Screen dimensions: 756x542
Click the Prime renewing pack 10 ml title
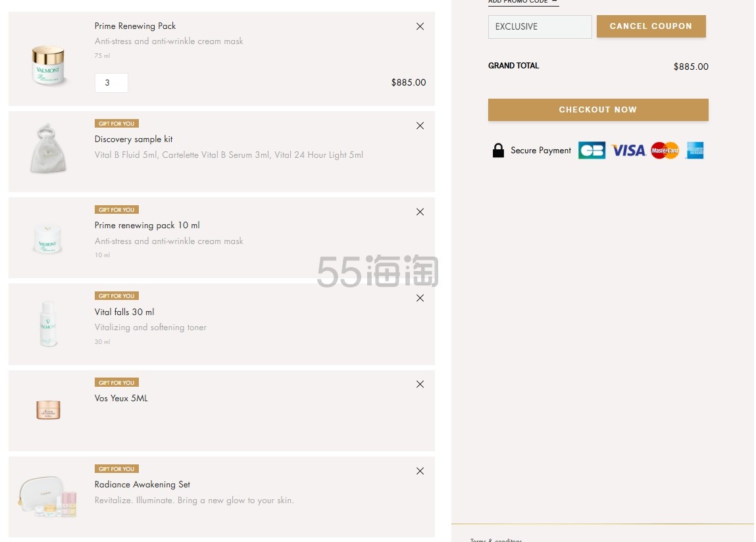click(x=147, y=226)
